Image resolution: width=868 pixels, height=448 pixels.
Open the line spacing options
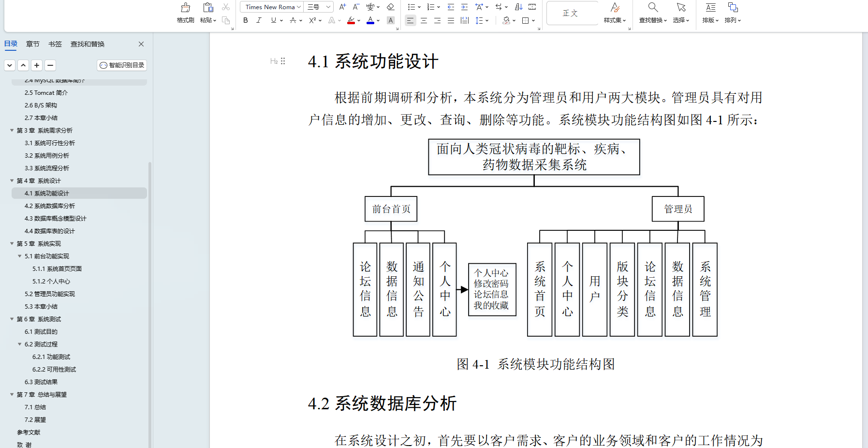479,20
